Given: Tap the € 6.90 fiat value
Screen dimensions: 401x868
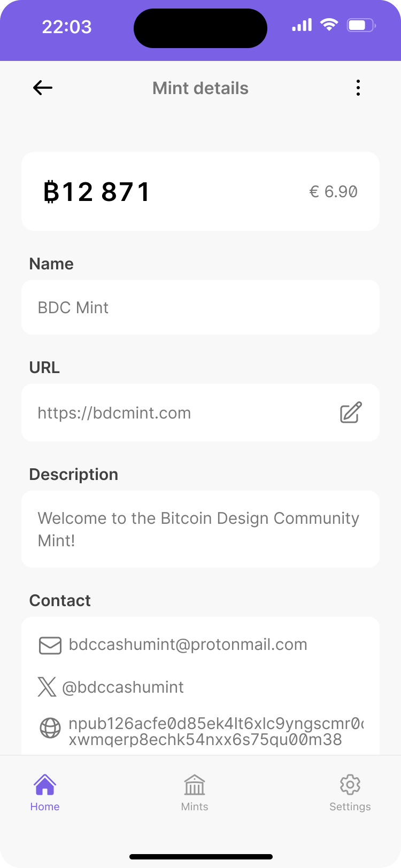Looking at the screenshot, I should [x=333, y=192].
